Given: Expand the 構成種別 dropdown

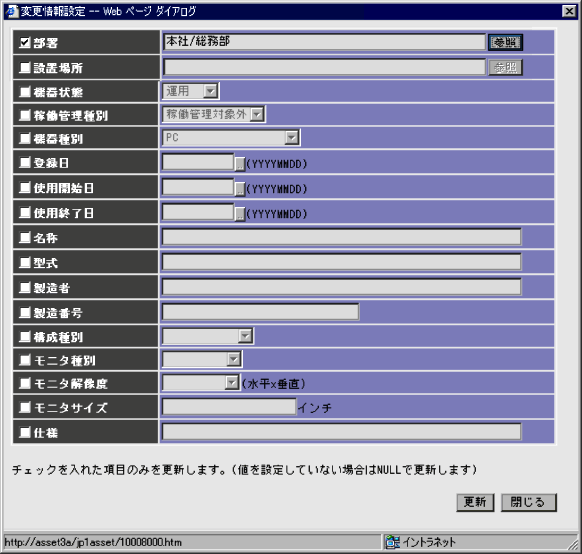Looking at the screenshot, I should pos(208,336).
